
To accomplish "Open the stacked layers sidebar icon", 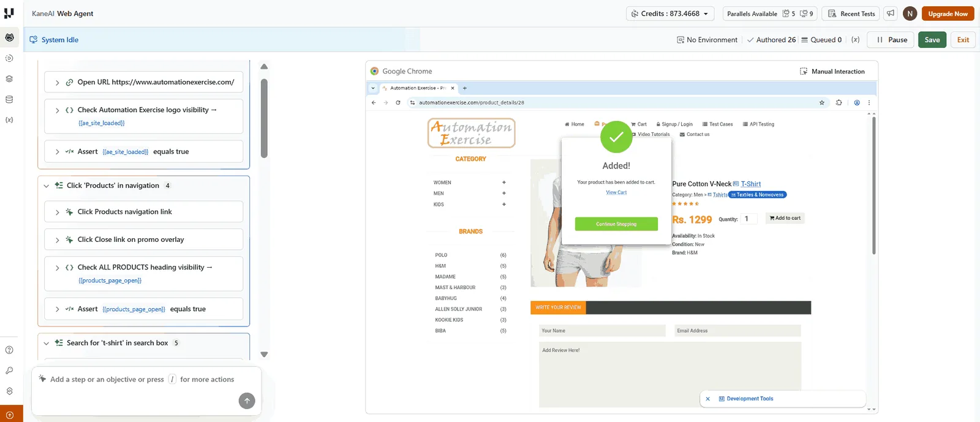I will click(9, 78).
